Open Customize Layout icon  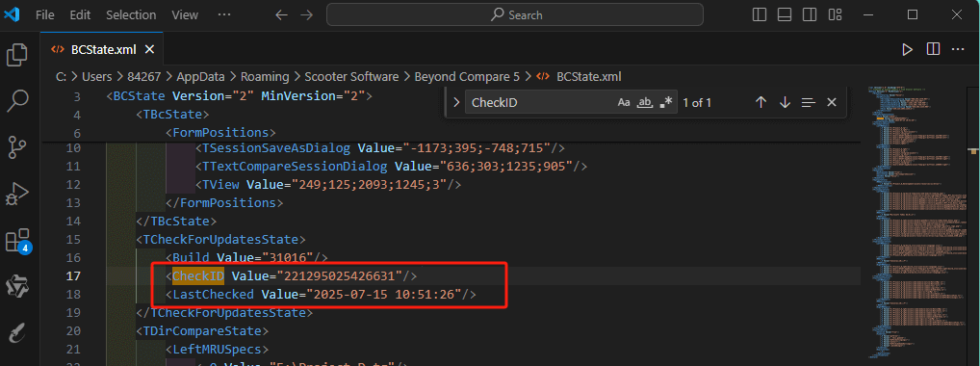[835, 14]
